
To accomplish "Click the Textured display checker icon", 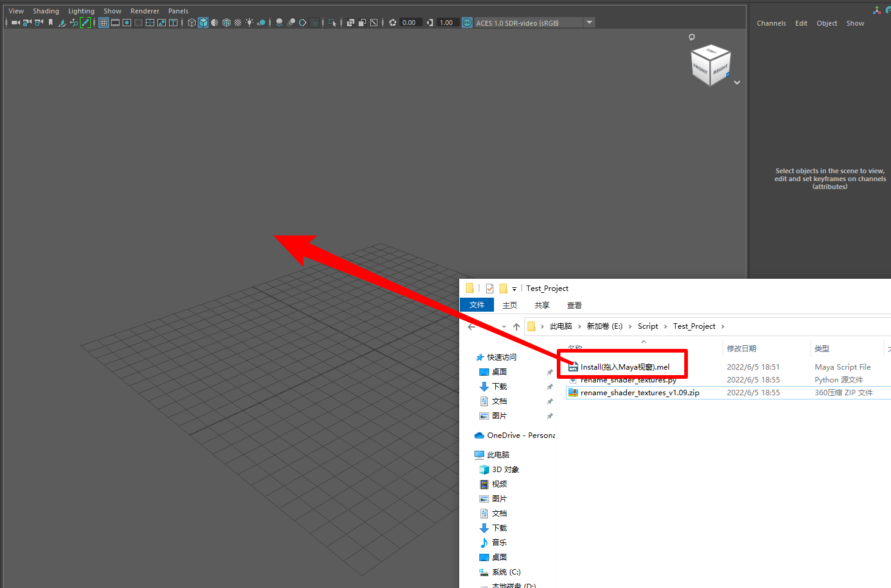I will 238,23.
